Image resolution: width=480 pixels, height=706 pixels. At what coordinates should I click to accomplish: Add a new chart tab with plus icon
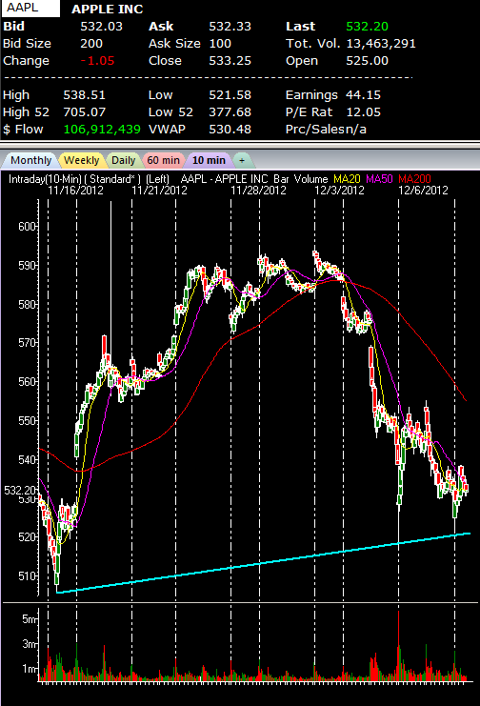point(242,160)
